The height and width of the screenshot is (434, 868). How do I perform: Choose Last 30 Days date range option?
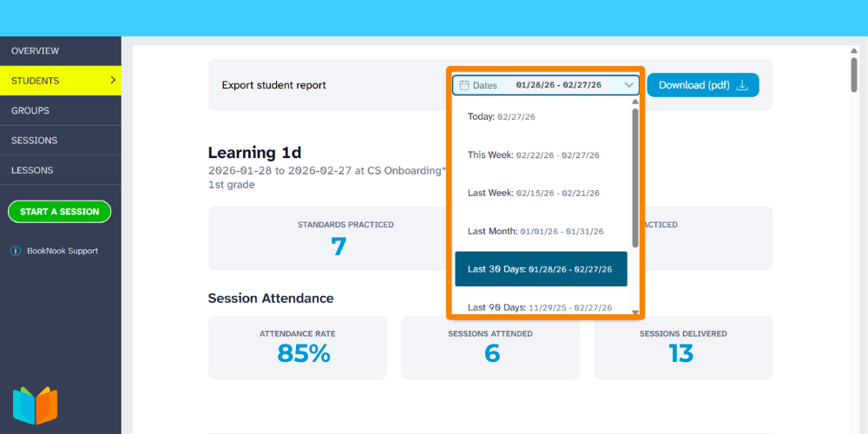(541, 269)
